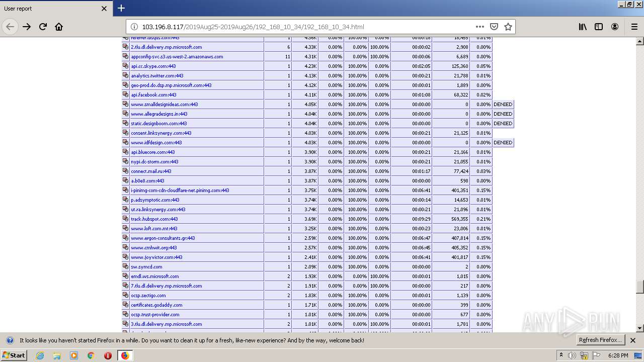The height and width of the screenshot is (362, 644).
Task: Open www.cmhwit.org:443 link
Action: tap(153, 248)
